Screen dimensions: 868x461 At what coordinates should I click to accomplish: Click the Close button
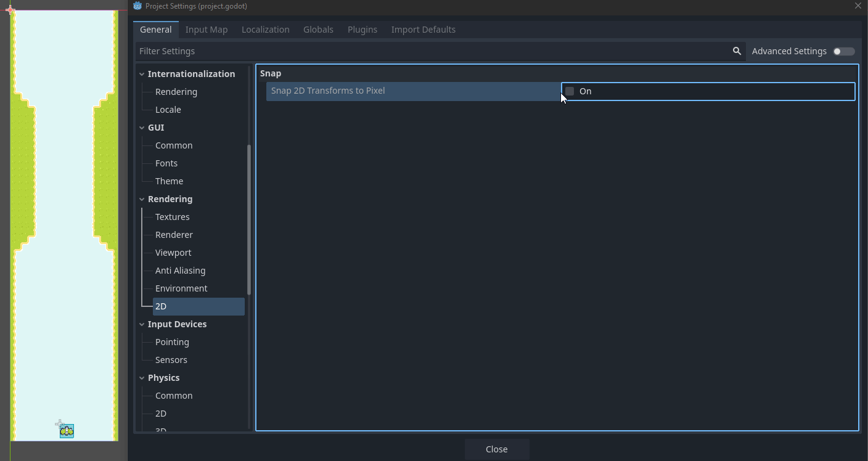pyautogui.click(x=497, y=449)
